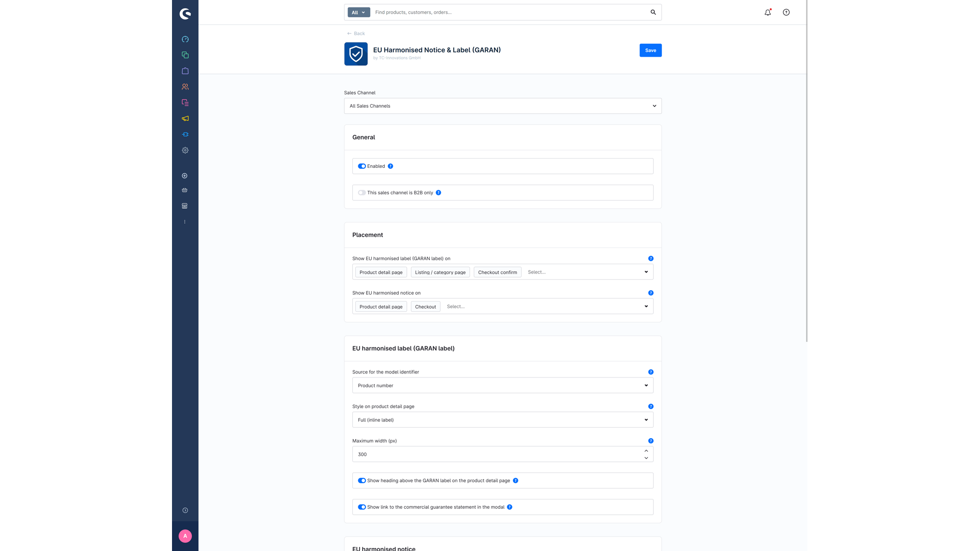Viewport: 980px width, 551px height.
Task: Click the General section heading
Action: 363,137
